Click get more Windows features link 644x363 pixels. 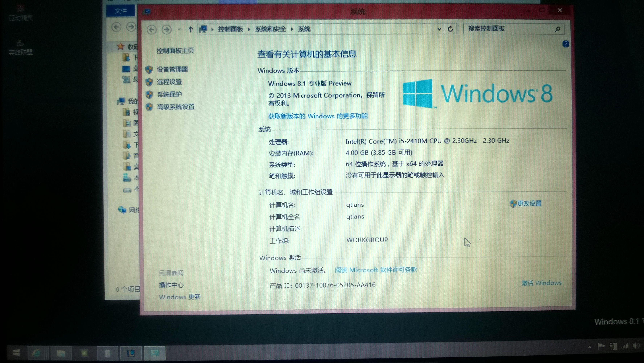(318, 116)
